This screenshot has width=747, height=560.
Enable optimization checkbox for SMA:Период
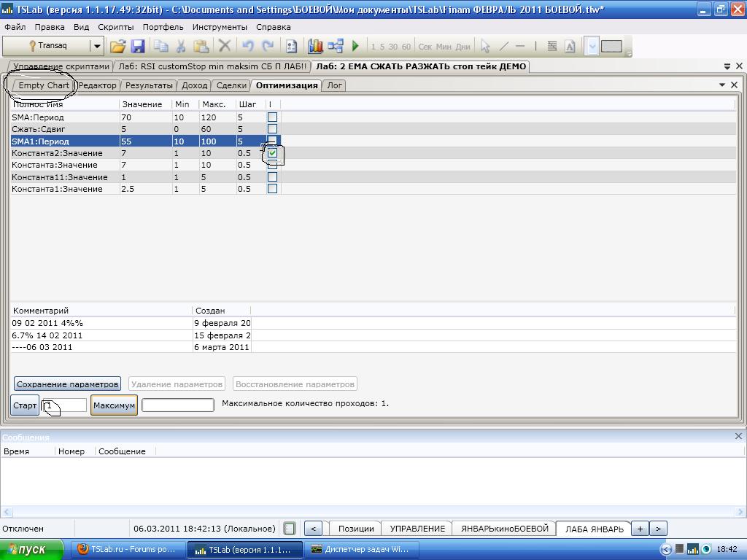click(x=272, y=117)
